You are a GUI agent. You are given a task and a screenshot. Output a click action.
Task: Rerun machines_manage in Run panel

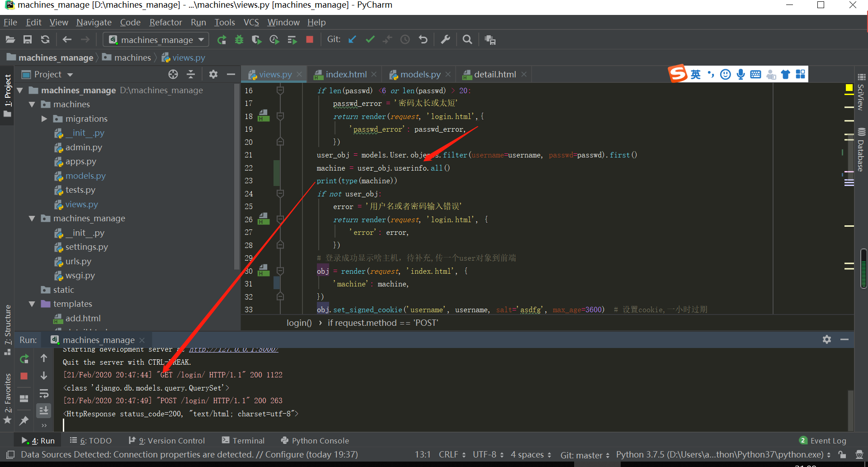[x=24, y=359]
